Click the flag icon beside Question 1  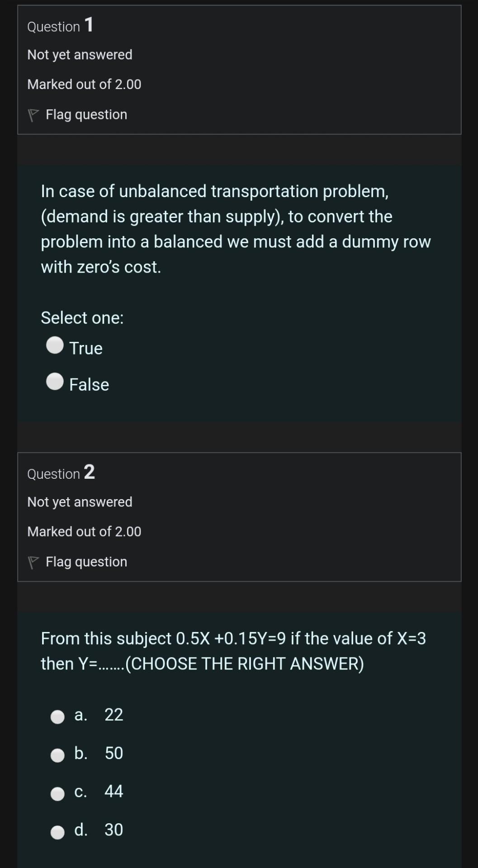coord(33,114)
